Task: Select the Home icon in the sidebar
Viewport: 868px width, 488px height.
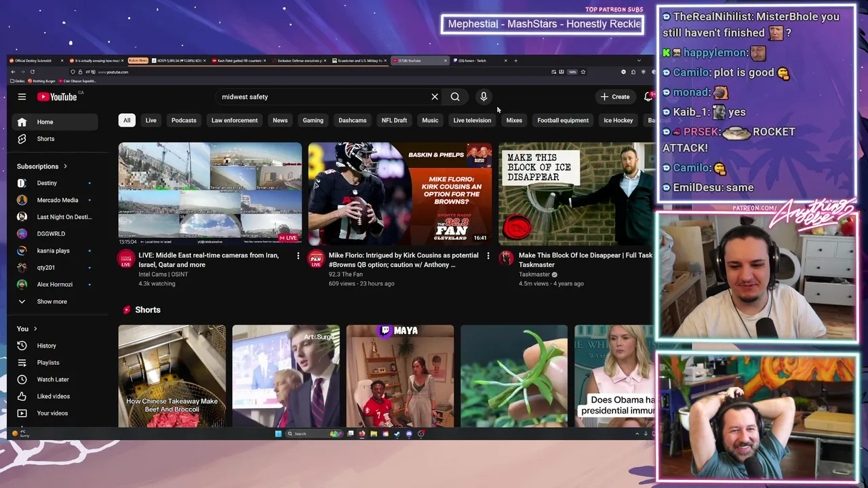Action: (x=22, y=122)
